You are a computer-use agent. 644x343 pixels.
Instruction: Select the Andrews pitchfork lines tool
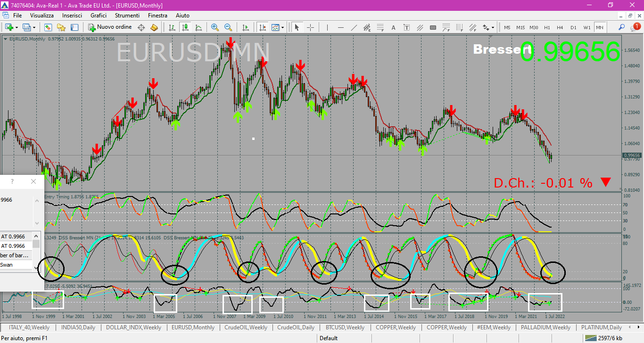[x=420, y=27]
